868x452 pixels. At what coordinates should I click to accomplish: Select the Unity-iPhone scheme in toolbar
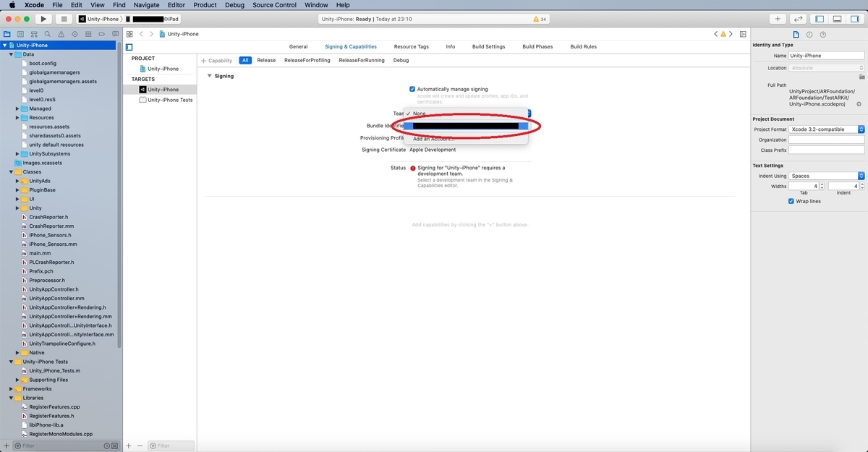click(98, 19)
